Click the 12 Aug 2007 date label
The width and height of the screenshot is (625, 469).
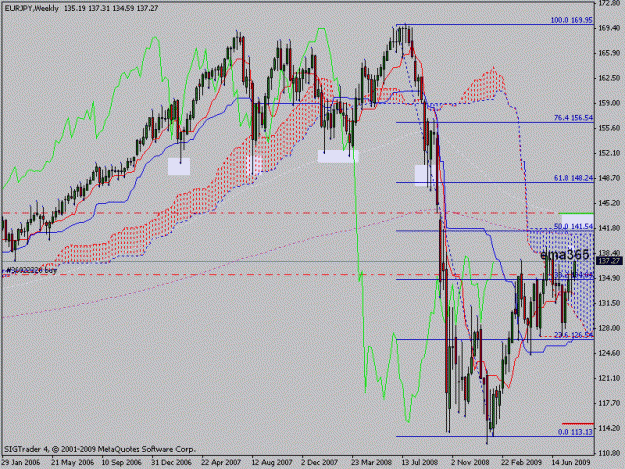271,463
